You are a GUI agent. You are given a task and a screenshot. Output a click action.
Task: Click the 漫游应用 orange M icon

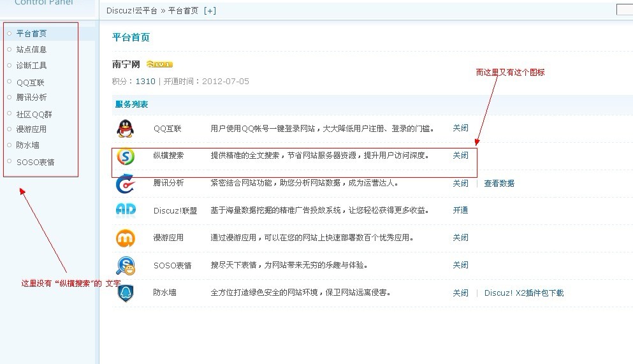tap(126, 238)
